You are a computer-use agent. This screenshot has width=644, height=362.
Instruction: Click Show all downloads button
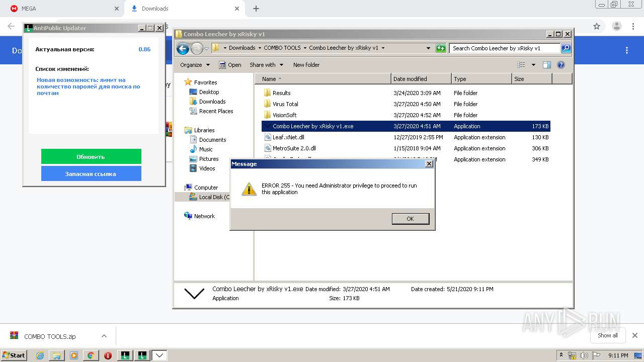point(608,335)
